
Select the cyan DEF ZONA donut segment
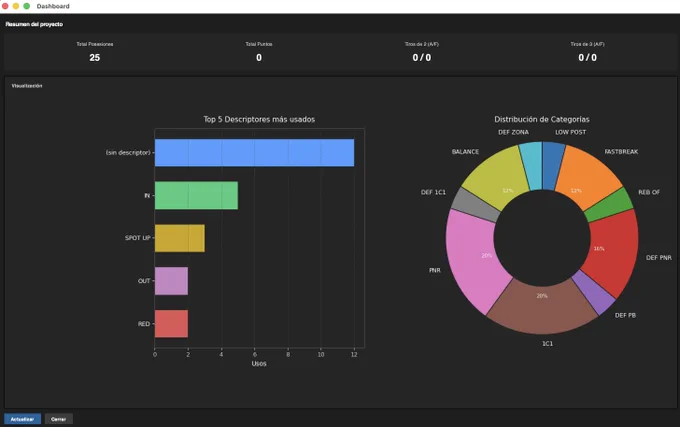pyautogui.click(x=531, y=166)
